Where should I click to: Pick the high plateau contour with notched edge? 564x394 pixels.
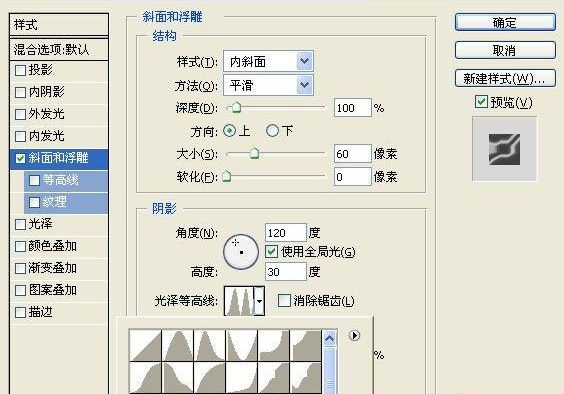point(306,346)
